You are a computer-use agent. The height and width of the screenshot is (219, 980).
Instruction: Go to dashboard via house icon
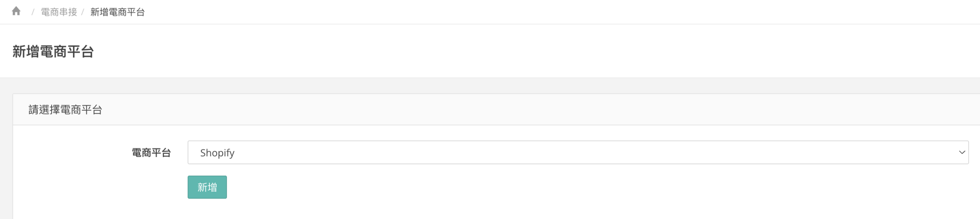pos(16,11)
